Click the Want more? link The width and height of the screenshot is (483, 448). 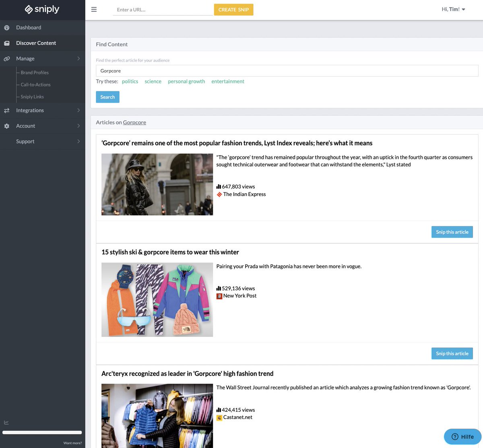point(72,443)
